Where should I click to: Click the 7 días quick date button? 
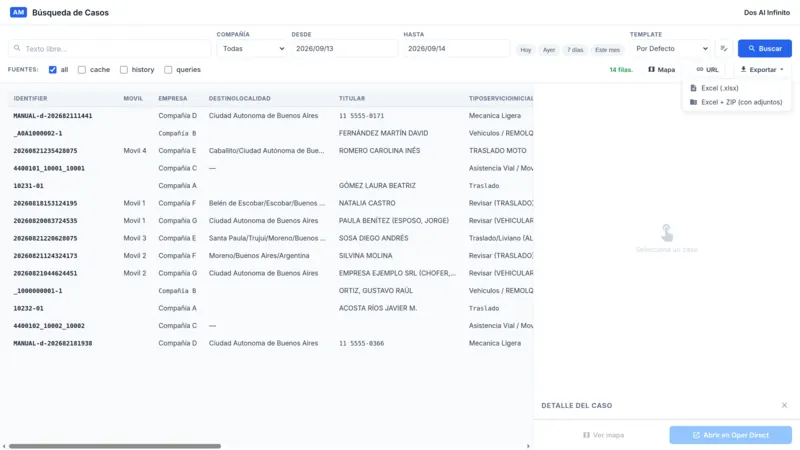click(x=575, y=49)
